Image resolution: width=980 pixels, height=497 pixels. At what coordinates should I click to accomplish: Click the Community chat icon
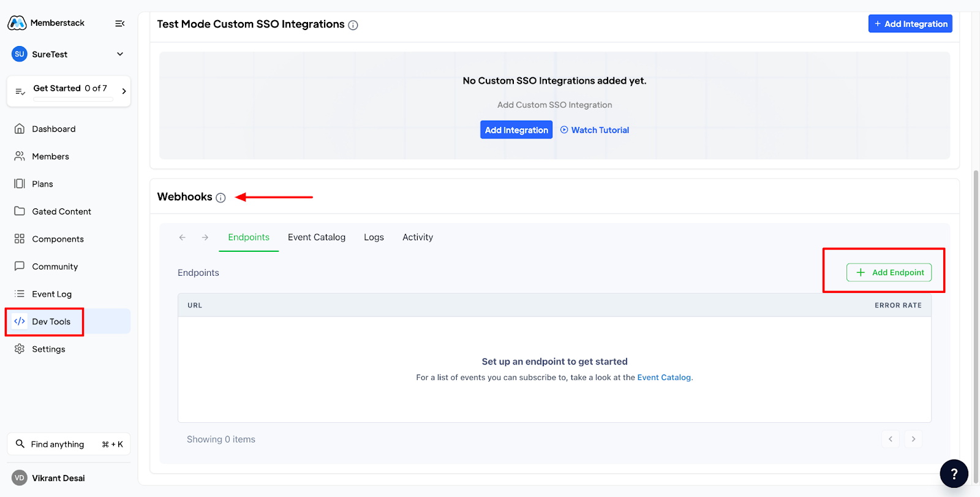click(20, 266)
